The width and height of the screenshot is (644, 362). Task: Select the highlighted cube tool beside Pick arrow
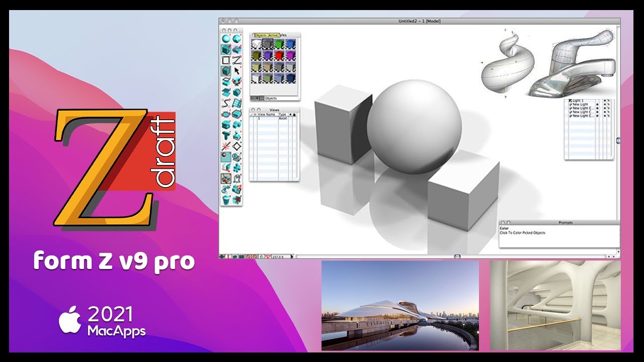click(x=226, y=70)
